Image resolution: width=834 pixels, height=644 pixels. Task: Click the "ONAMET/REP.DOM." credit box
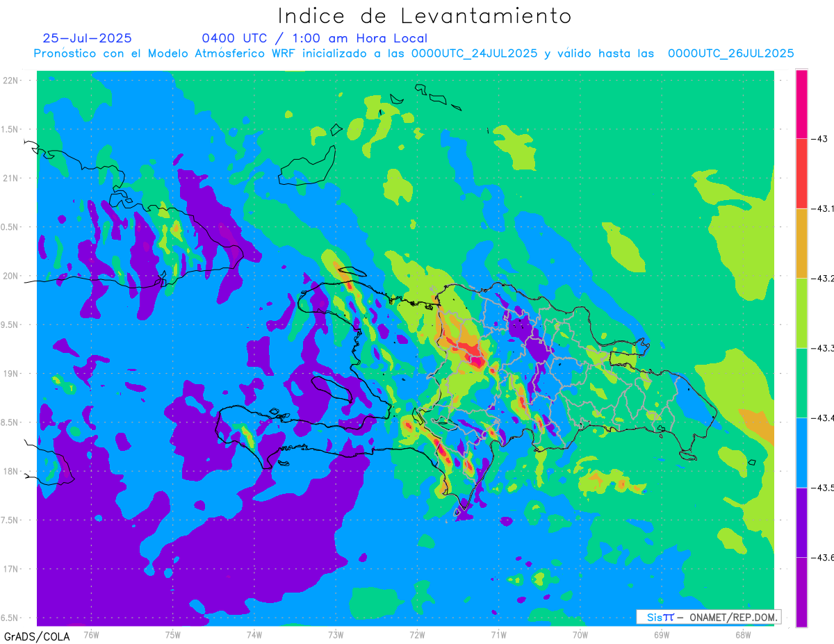pyautogui.click(x=708, y=617)
